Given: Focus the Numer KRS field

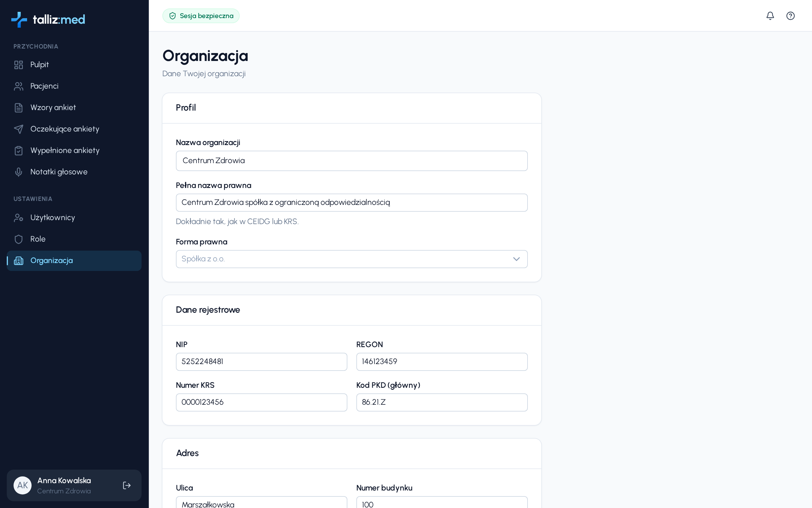Looking at the screenshot, I should click(x=261, y=402).
